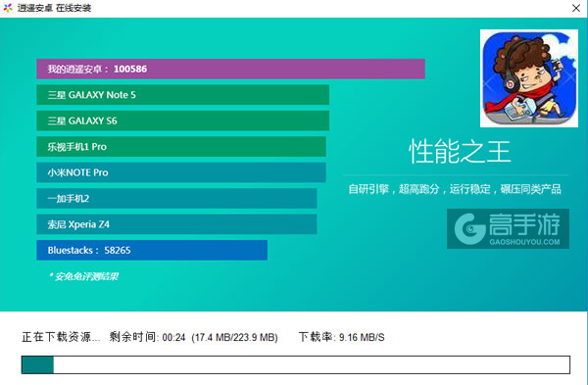Select the purple 我的逍遥安卓 100586 bar
Viewport: 588px width, 385px height.
coord(230,69)
